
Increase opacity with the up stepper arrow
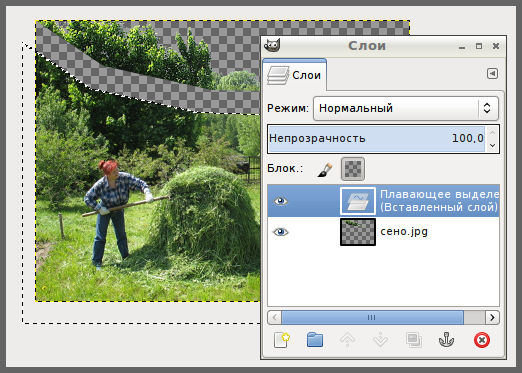493,132
